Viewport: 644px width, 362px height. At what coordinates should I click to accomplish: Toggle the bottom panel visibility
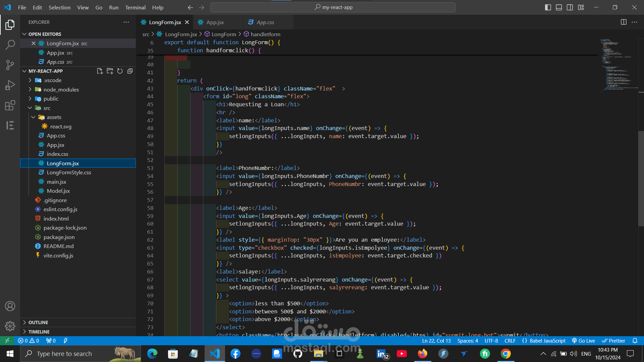pyautogui.click(x=559, y=7)
